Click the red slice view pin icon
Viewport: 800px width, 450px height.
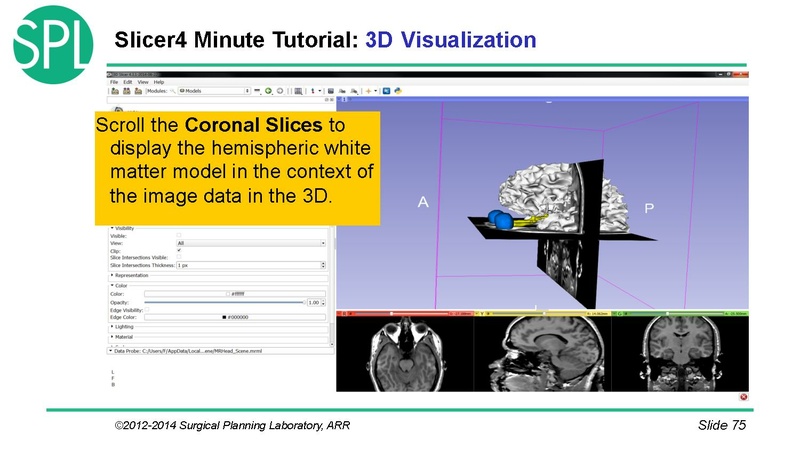point(339,313)
